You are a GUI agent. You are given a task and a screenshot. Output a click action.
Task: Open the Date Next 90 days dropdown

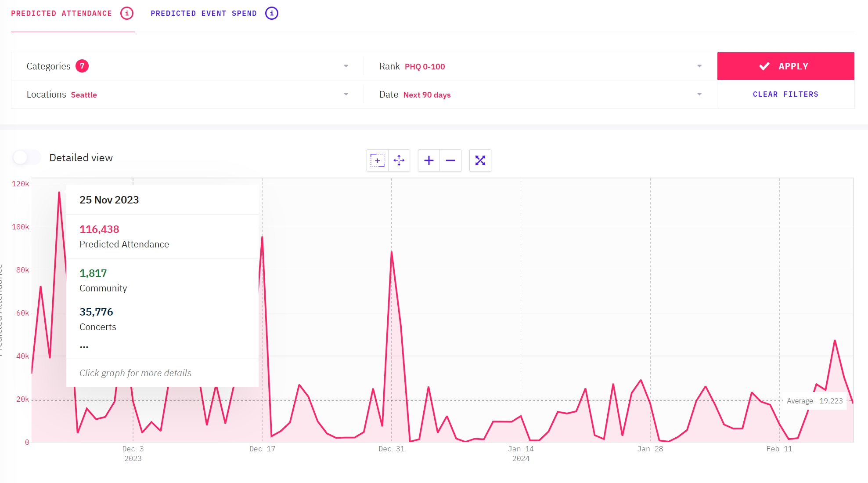[x=699, y=94]
